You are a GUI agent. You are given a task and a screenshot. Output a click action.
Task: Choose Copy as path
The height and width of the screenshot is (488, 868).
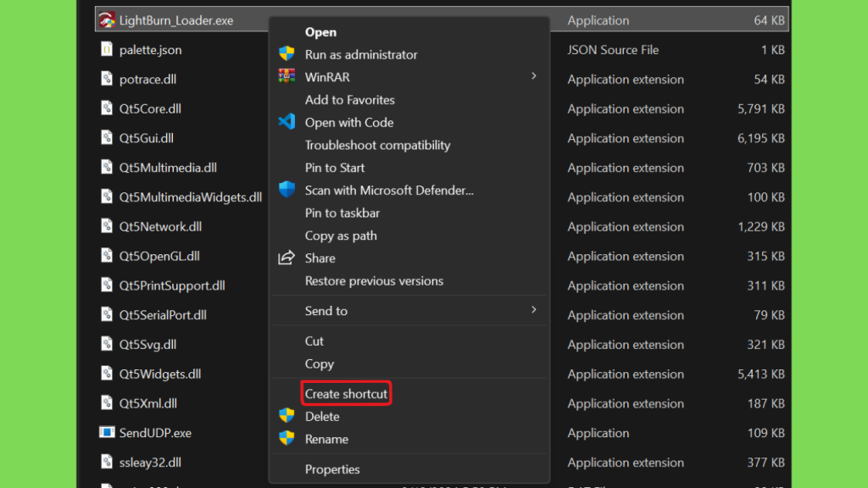pyautogui.click(x=341, y=236)
